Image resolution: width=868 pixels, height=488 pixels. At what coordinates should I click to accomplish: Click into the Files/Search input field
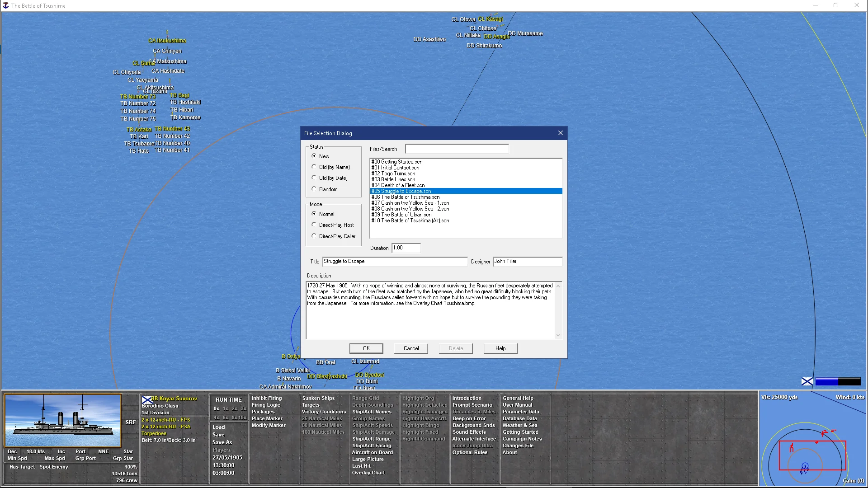point(457,149)
